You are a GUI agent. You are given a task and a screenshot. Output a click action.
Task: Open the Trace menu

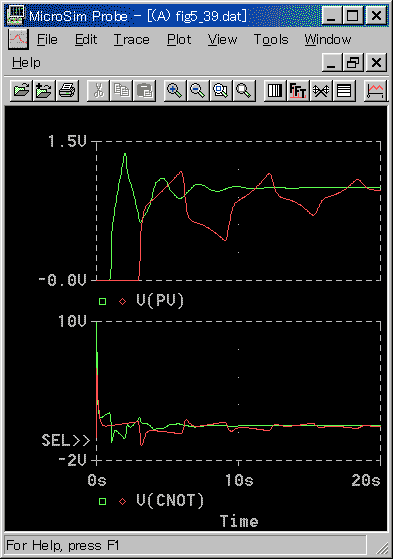click(x=132, y=39)
